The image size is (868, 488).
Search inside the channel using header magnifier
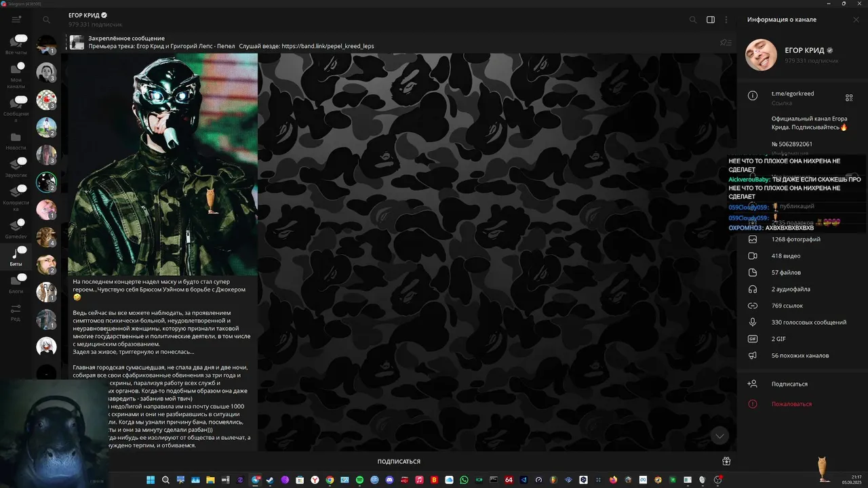(693, 20)
